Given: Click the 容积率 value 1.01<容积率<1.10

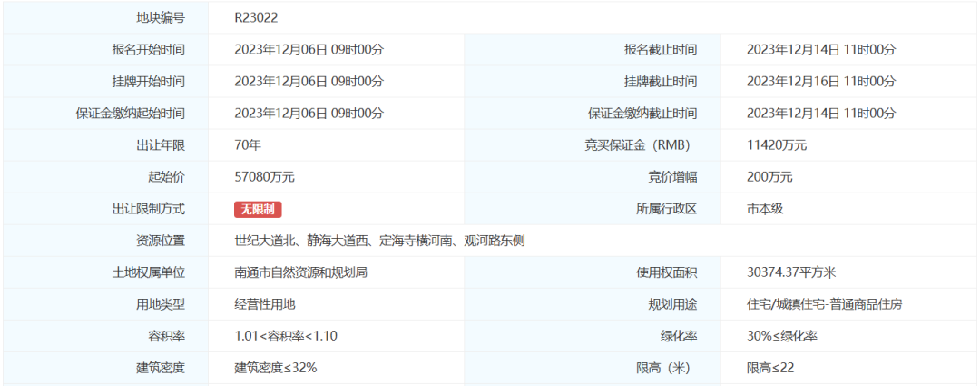Looking at the screenshot, I should tap(285, 336).
